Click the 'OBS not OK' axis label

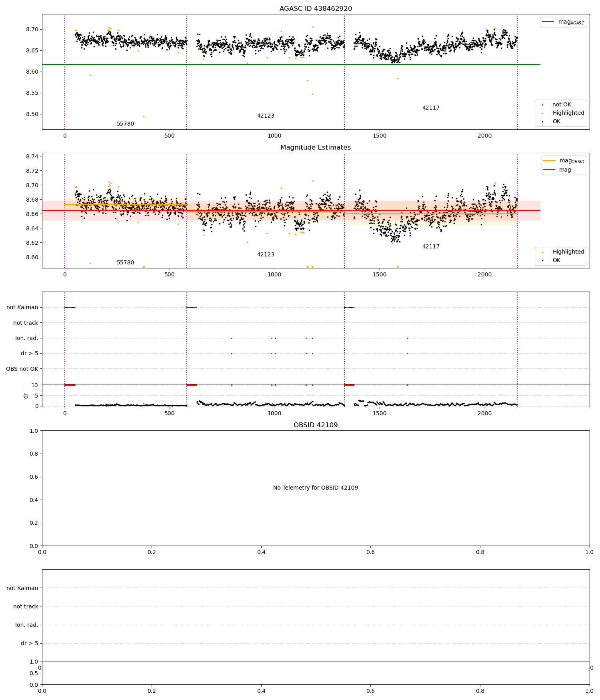[22, 369]
